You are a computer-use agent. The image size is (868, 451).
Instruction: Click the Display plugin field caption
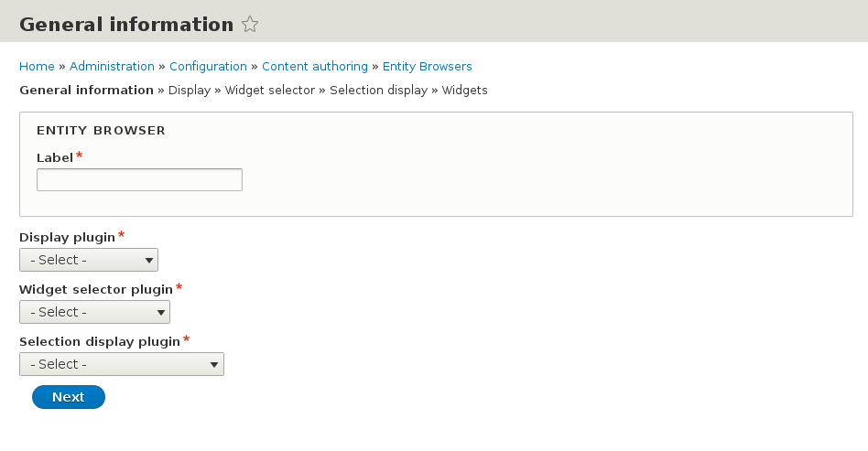click(67, 238)
